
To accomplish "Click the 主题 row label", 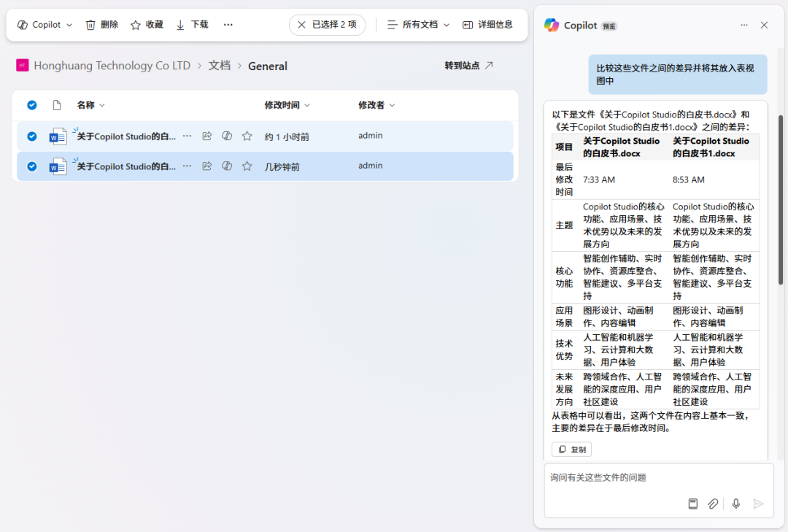I will [x=564, y=225].
